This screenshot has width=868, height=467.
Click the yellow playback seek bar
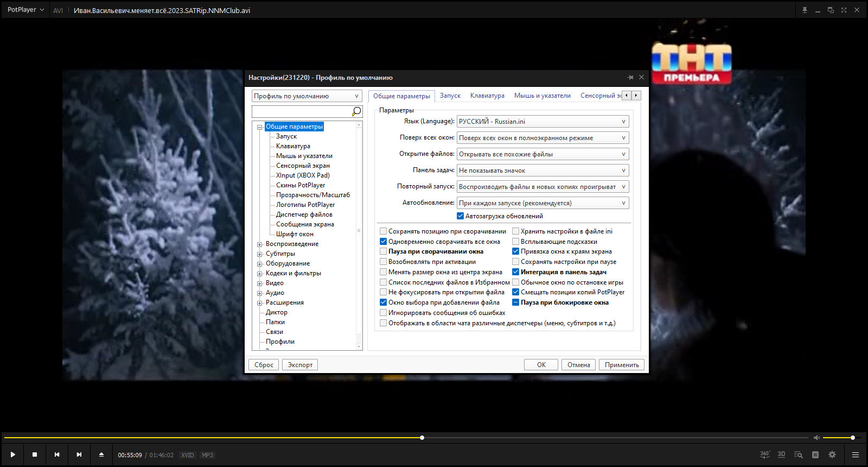point(406,438)
